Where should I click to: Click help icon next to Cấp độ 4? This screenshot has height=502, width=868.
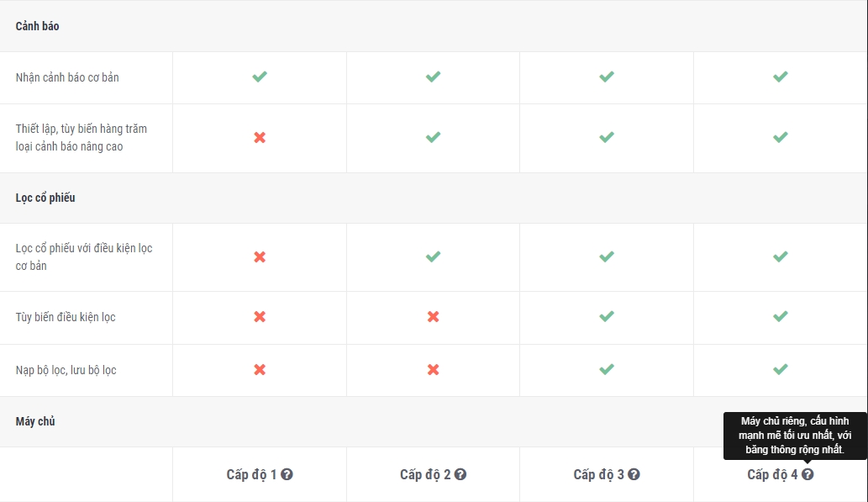pyautogui.click(x=808, y=474)
